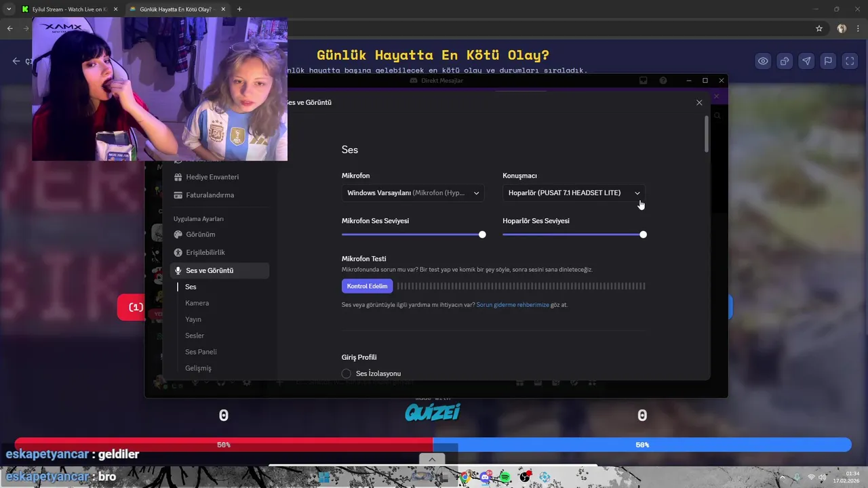Click the quiz eye view icon
Image resolution: width=868 pixels, height=488 pixels.
pos(763,61)
